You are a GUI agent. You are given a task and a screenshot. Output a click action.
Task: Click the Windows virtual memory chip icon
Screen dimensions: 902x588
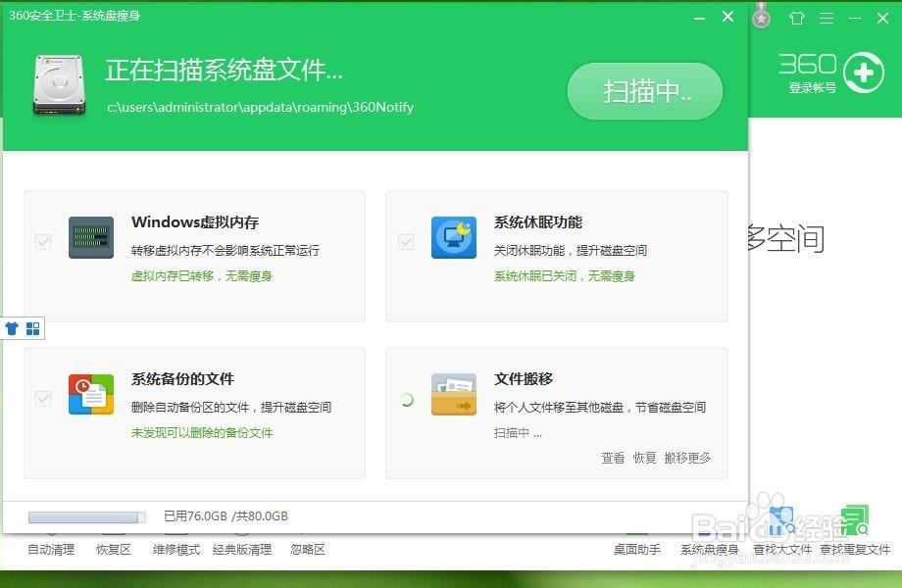(x=91, y=237)
